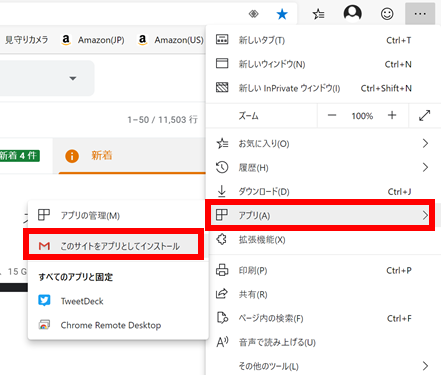This screenshot has width=441, height=375.
Task: Click the Ctrl+J shortcut text for Downloads
Action: click(399, 192)
